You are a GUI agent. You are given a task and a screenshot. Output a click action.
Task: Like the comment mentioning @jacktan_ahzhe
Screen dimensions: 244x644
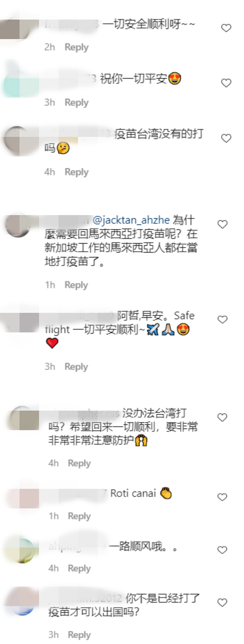222,224
